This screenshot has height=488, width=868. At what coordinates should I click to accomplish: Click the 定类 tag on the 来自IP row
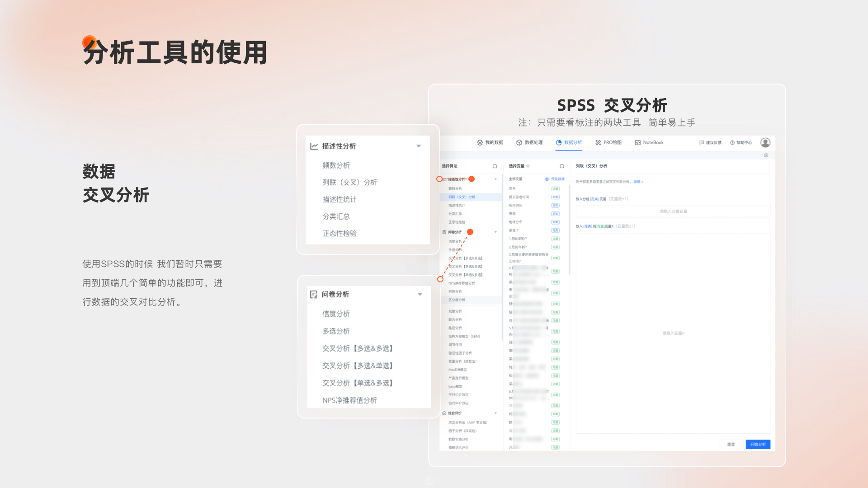555,230
